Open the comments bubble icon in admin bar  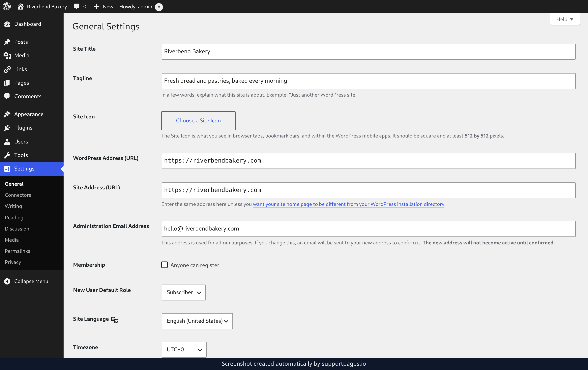(x=77, y=7)
